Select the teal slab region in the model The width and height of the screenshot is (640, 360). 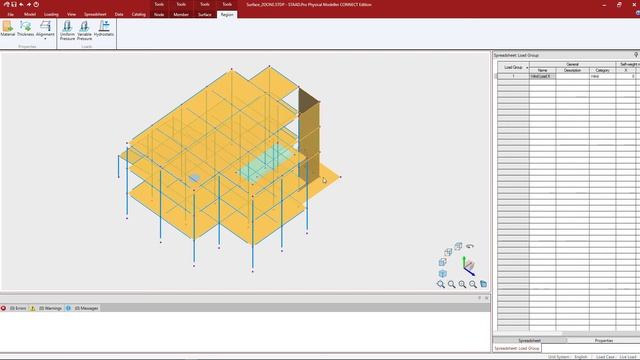(266, 162)
